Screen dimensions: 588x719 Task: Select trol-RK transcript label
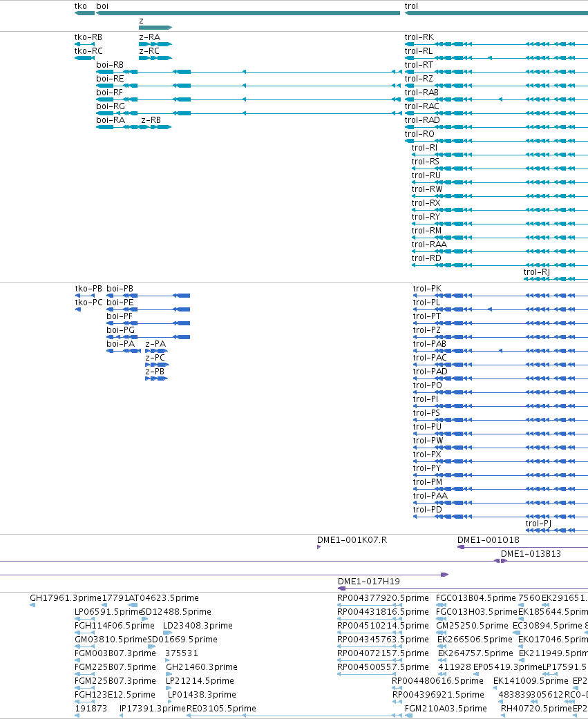pyautogui.click(x=419, y=37)
